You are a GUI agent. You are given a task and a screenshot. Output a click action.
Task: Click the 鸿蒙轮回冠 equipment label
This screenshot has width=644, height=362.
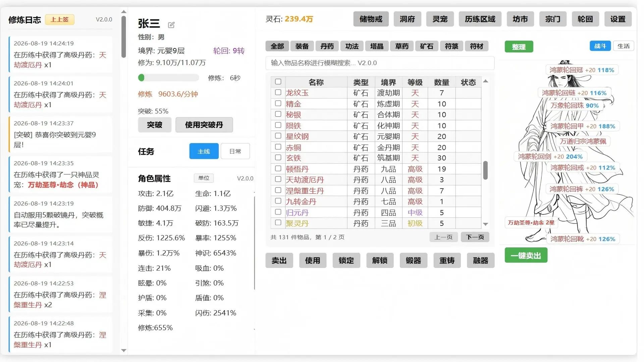coord(582,70)
